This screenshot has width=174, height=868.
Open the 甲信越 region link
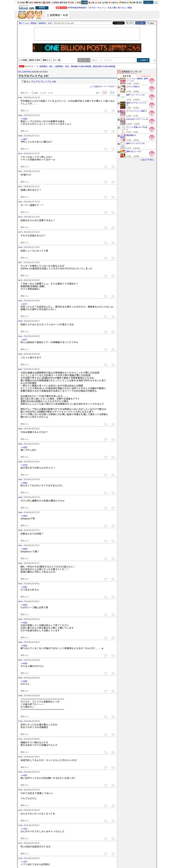(x=63, y=2)
